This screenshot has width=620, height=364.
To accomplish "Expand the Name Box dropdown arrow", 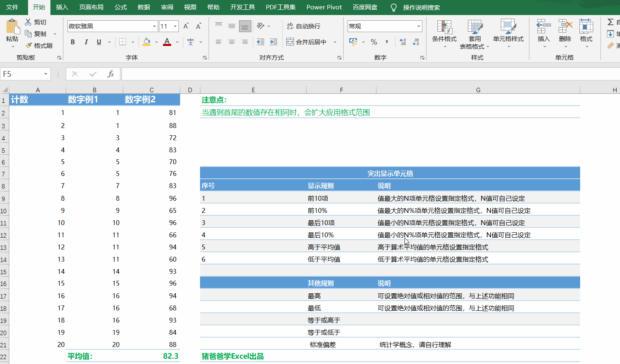I will pyautogui.click(x=46, y=74).
